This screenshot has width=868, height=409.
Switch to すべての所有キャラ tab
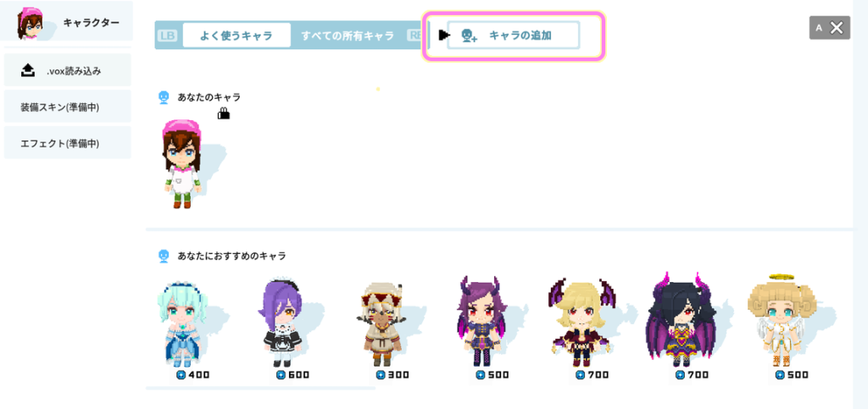pyautogui.click(x=348, y=36)
